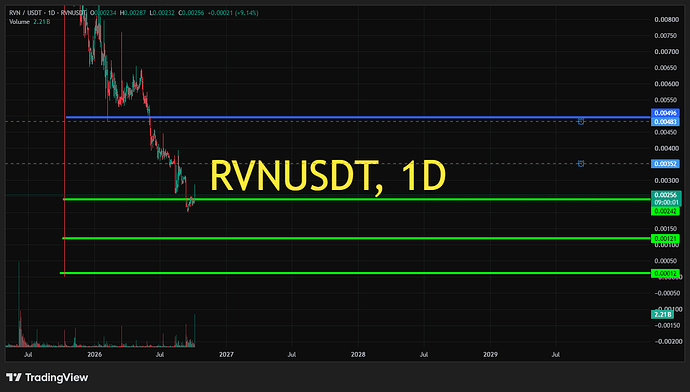Click the 0.00600 price axis label
This screenshot has width=690, height=392.
pos(666,84)
